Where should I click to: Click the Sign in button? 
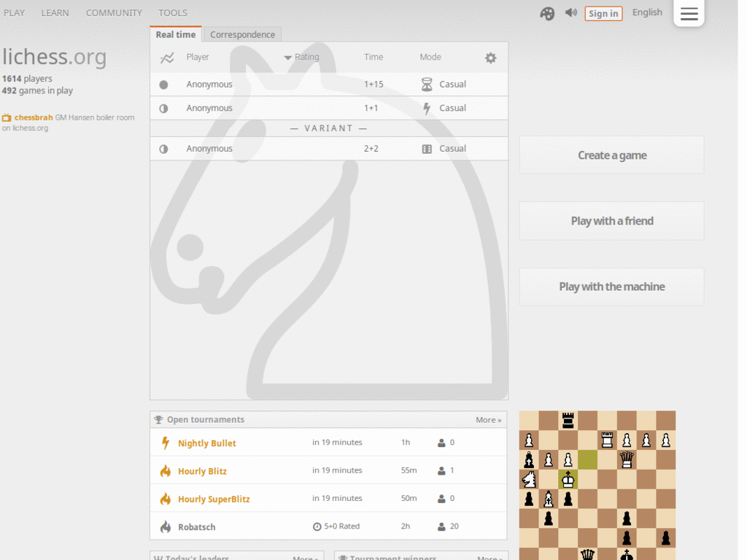pyautogui.click(x=603, y=13)
